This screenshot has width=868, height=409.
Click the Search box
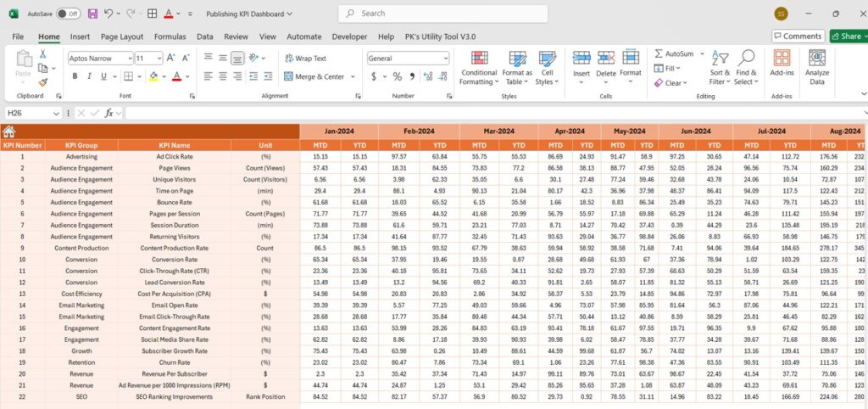pyautogui.click(x=442, y=14)
